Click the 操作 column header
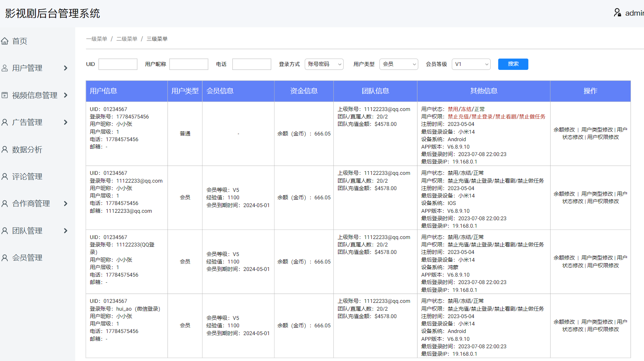644x361 pixels. 590,91
